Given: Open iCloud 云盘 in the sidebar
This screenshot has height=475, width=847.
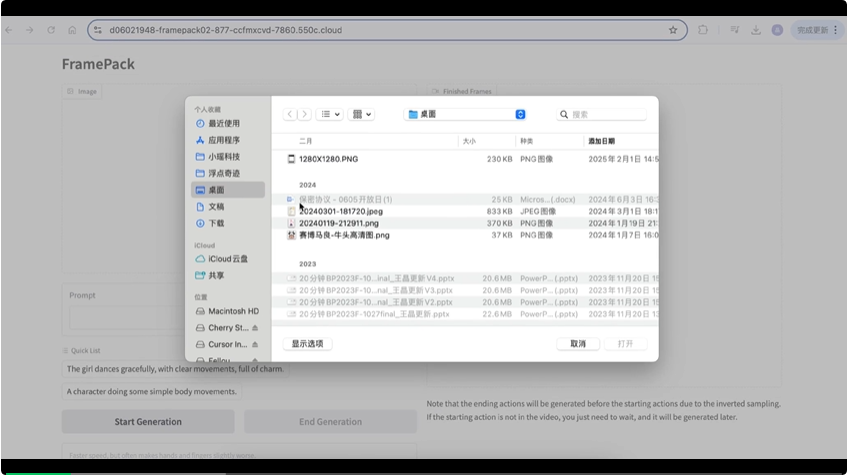Looking at the screenshot, I should 227,259.
